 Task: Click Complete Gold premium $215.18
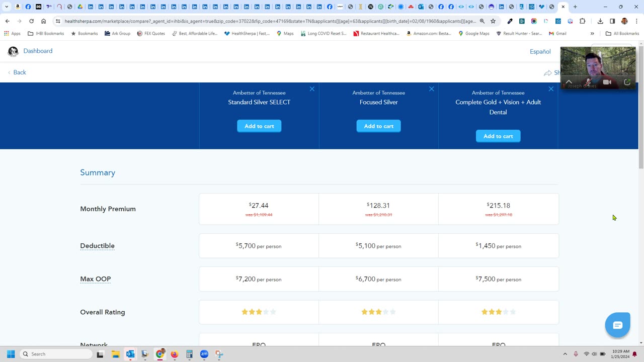[x=498, y=205]
